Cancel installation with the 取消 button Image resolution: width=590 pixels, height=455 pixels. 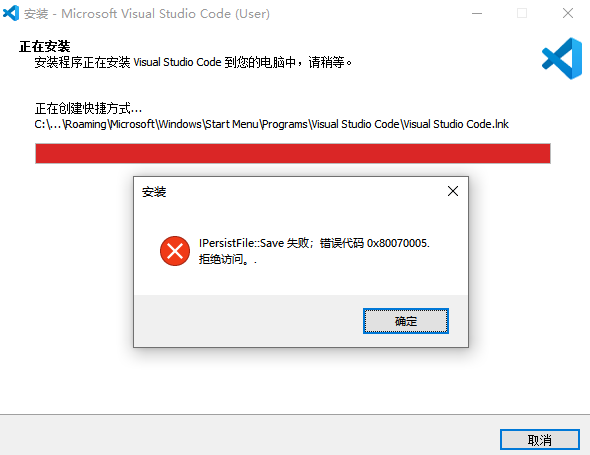[540, 440]
